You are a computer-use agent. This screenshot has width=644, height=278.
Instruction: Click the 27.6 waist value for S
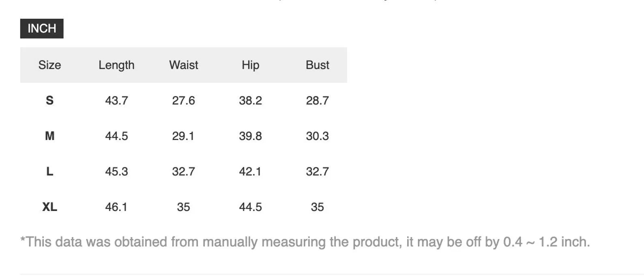[183, 100]
